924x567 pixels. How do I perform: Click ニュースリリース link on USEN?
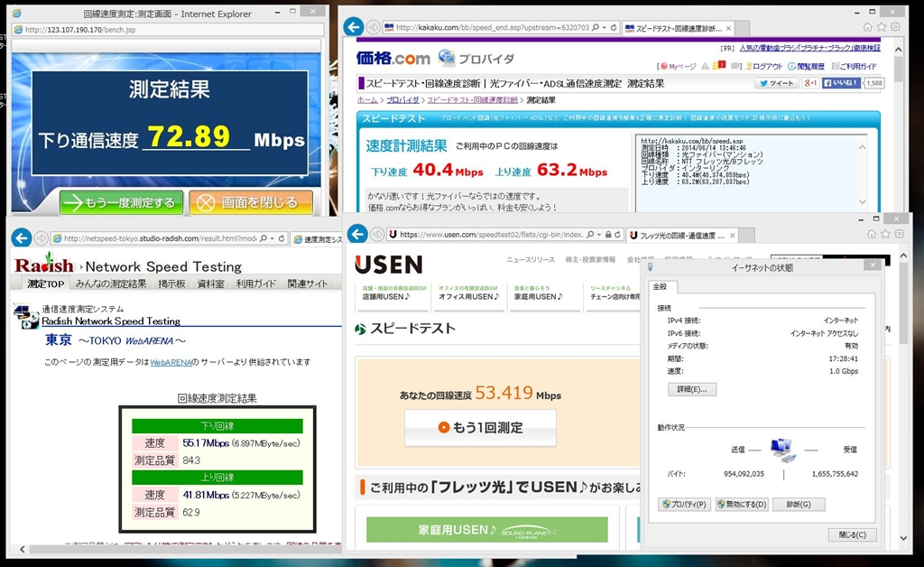tap(531, 260)
